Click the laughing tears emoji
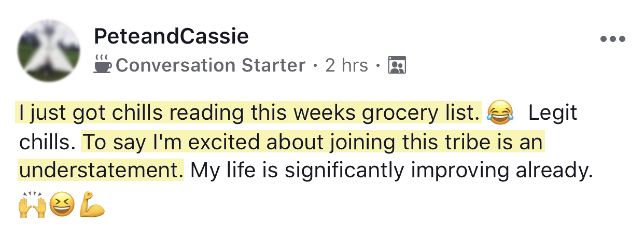This screenshot has width=644, height=239. point(500,113)
